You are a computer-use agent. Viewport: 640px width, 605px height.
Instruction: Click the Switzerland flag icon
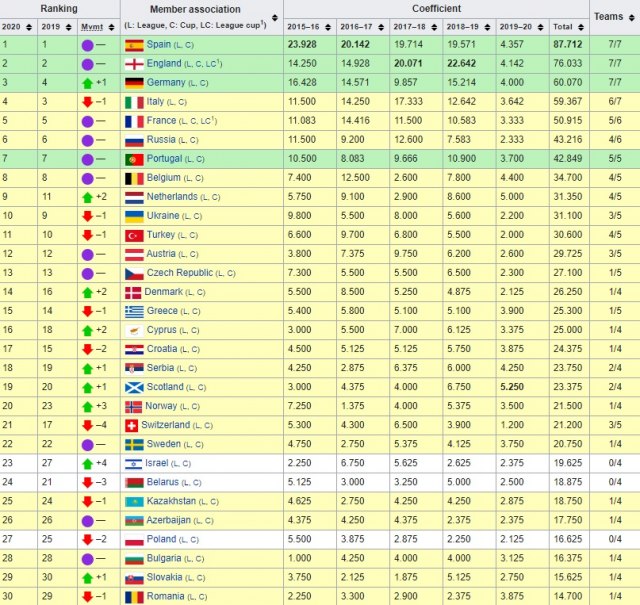132,425
